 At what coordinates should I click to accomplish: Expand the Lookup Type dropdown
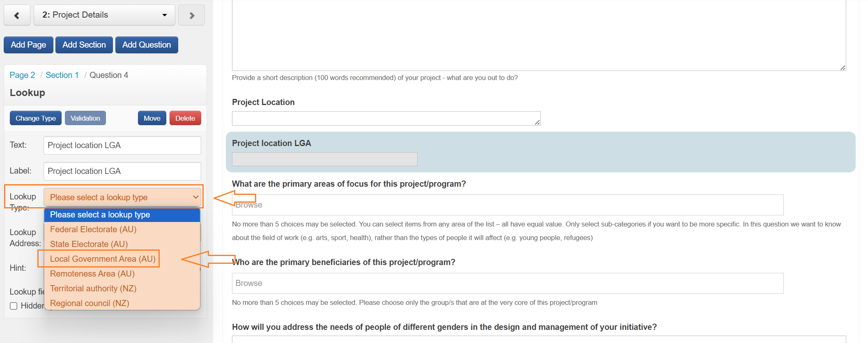click(x=122, y=197)
